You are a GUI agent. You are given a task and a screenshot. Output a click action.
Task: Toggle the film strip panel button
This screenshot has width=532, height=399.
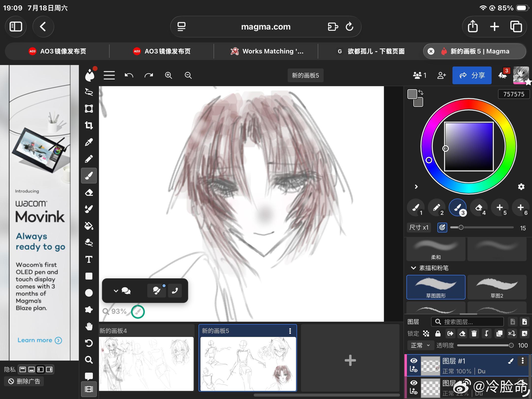click(x=89, y=389)
